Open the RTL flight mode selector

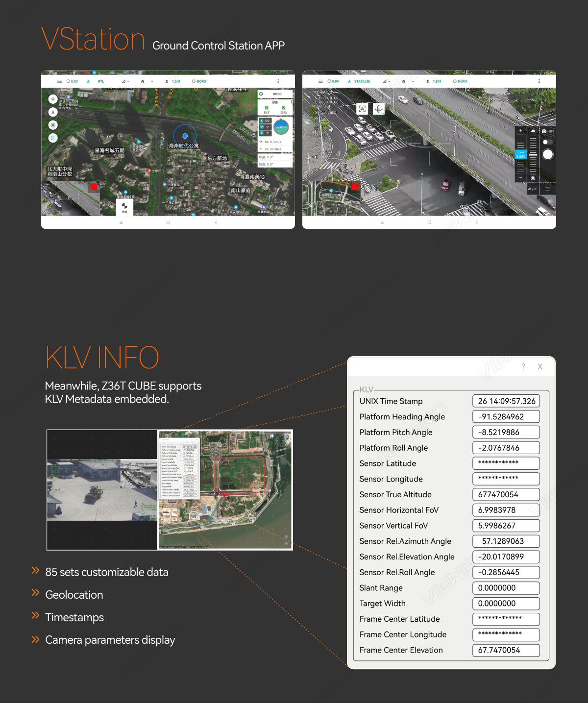pos(101,81)
